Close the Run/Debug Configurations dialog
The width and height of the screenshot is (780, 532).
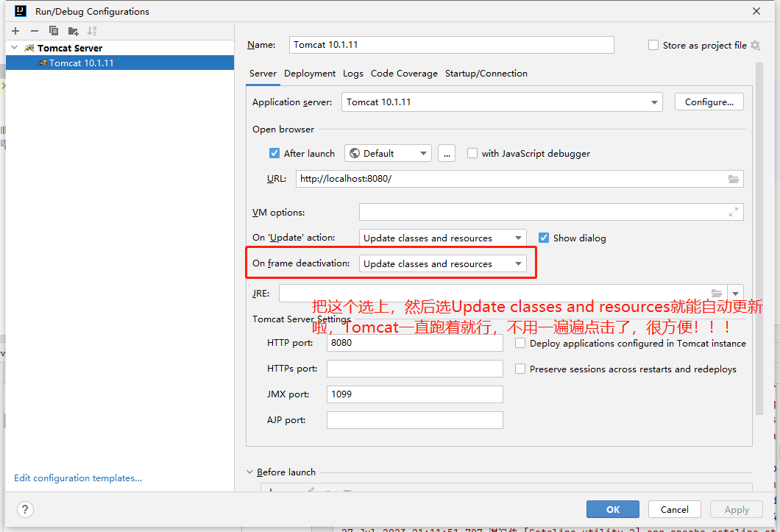point(756,11)
